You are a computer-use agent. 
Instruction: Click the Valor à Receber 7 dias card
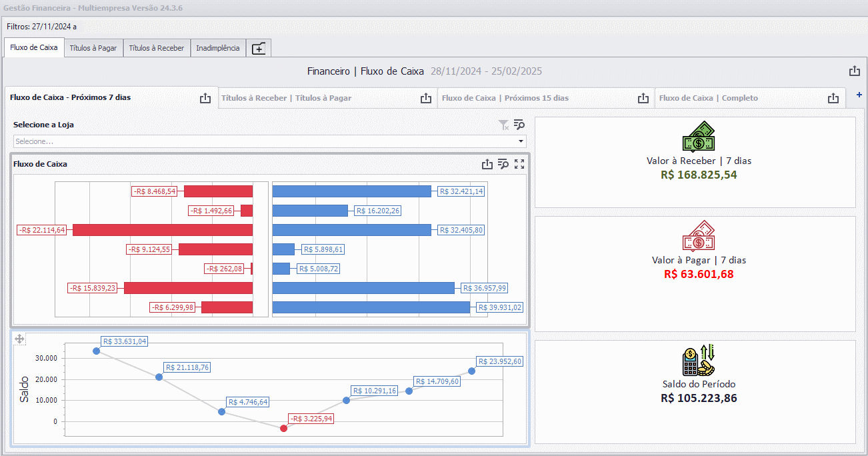695,163
